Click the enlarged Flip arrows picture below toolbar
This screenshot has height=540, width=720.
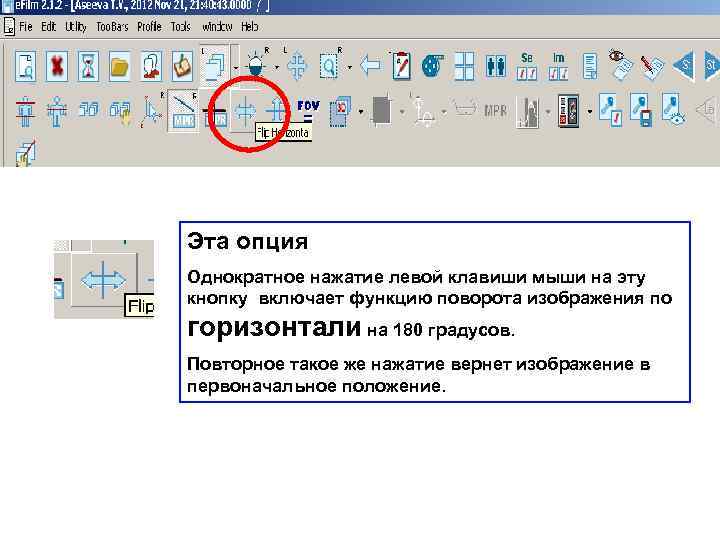pyautogui.click(x=104, y=280)
